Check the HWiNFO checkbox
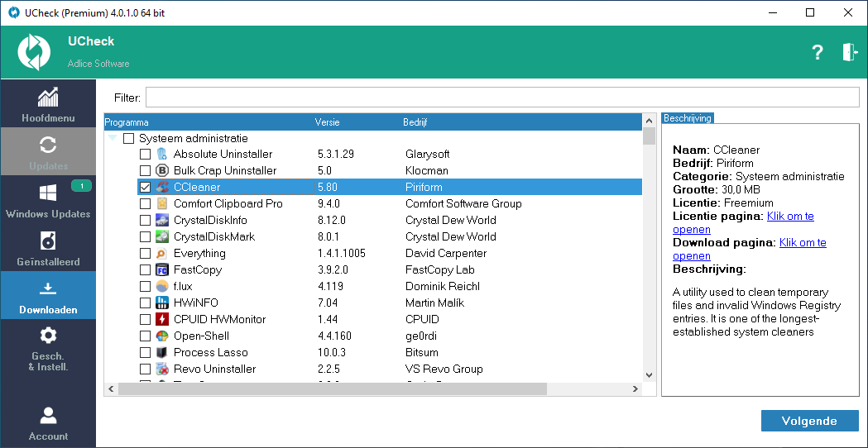The image size is (868, 448). click(x=145, y=303)
